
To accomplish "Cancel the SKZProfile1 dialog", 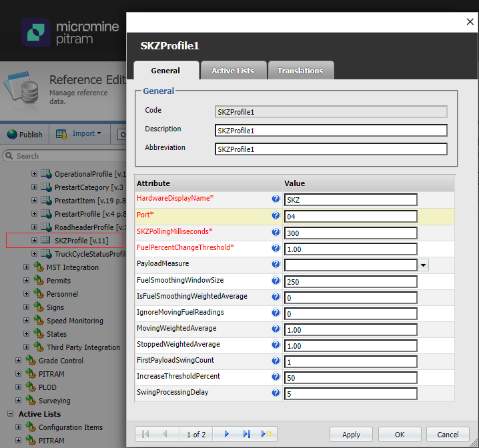I will (448, 434).
